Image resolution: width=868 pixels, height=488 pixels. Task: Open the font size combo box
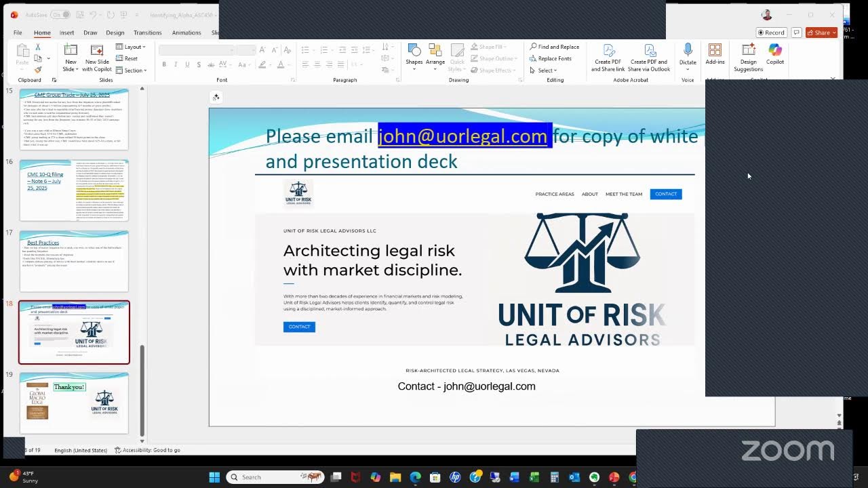point(246,50)
